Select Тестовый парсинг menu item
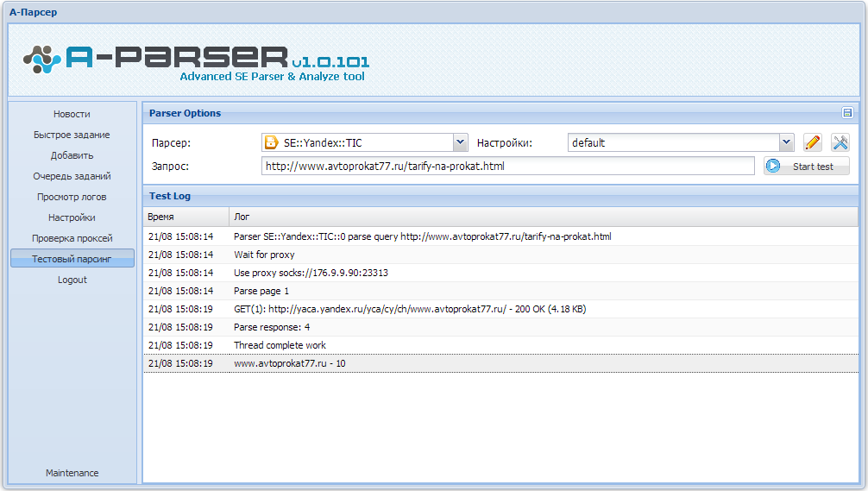This screenshot has width=868, height=491. pos(72,259)
